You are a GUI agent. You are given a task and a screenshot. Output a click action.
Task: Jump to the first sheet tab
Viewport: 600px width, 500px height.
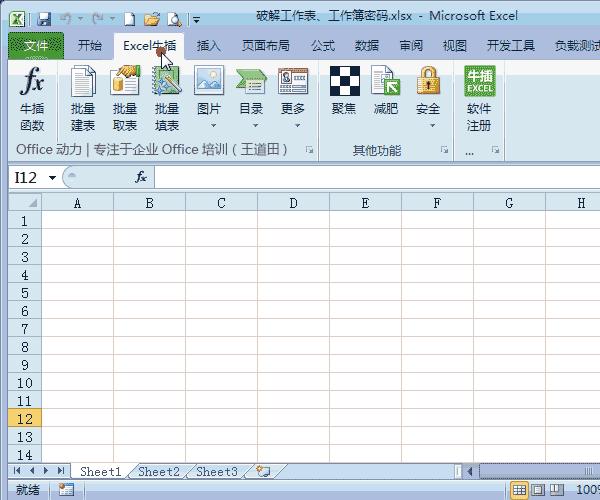click(16, 471)
